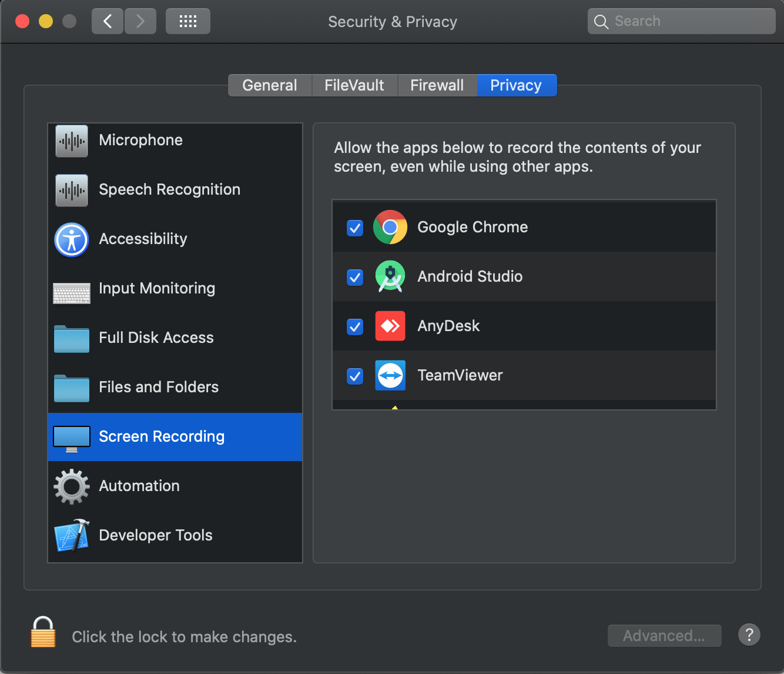The width and height of the screenshot is (784, 674).
Task: Go forward with the right arrow
Action: tap(140, 22)
